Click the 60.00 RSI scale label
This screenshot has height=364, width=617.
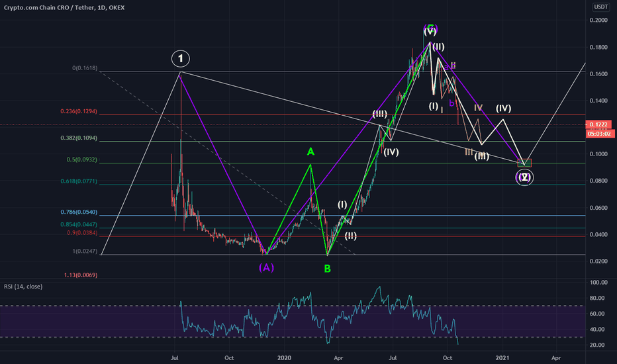click(598, 314)
